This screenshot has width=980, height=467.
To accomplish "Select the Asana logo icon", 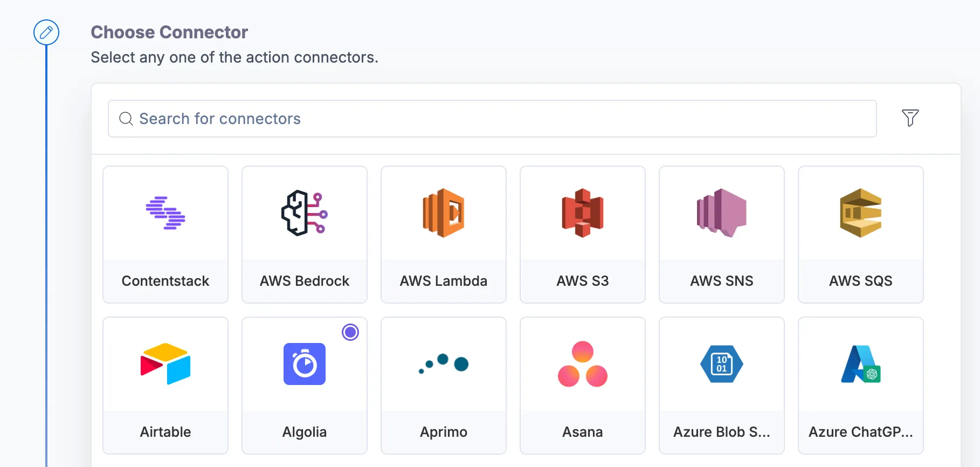I will coord(583,364).
